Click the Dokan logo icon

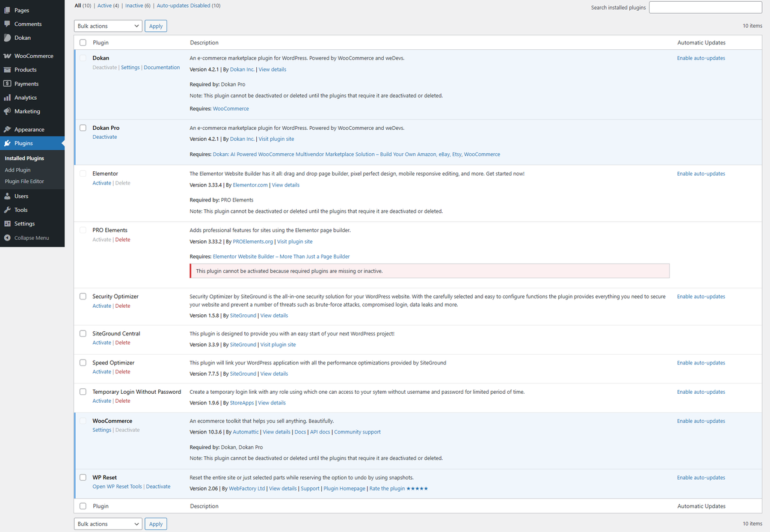tap(7, 38)
